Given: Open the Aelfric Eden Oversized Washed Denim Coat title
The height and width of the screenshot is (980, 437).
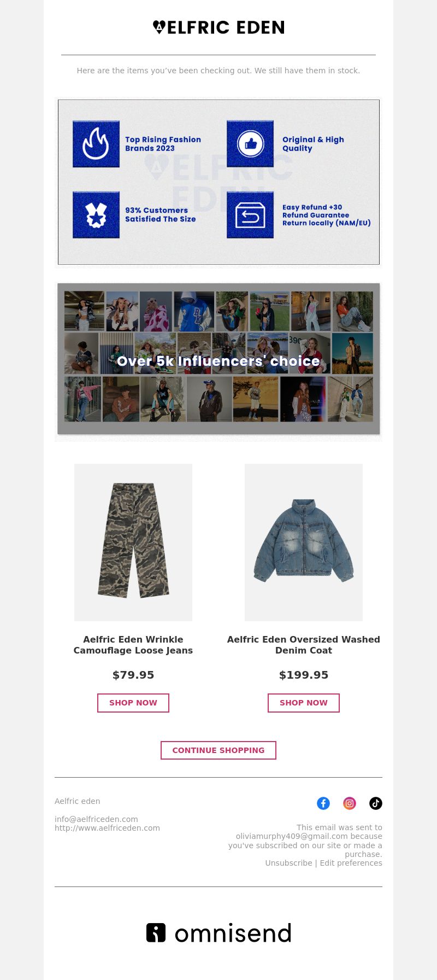Looking at the screenshot, I should pos(304,645).
